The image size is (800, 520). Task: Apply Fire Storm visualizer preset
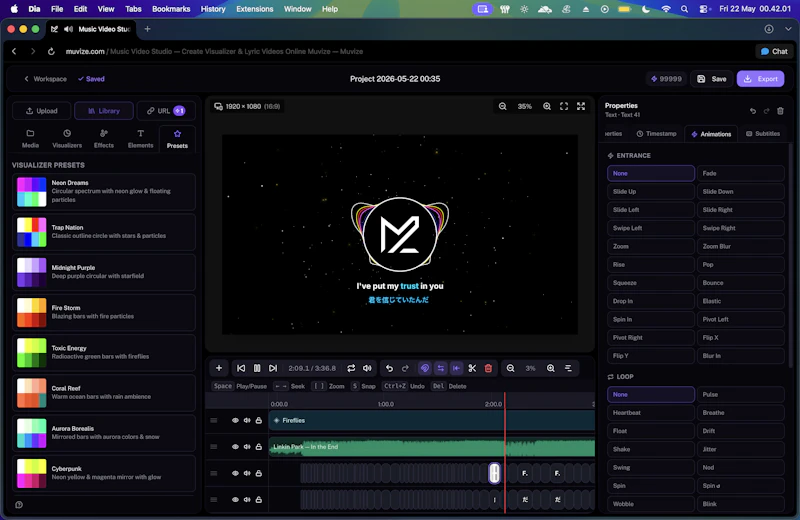[x=104, y=312]
